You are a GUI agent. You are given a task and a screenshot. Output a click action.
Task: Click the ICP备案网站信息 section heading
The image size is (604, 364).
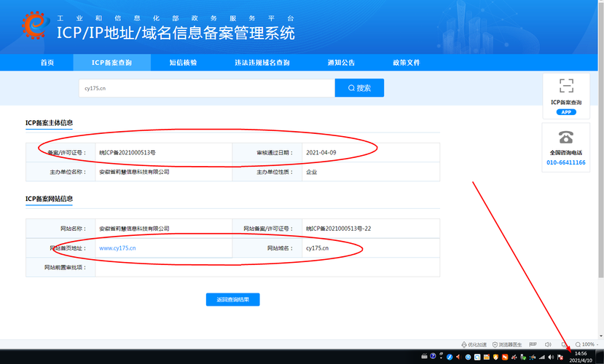(49, 199)
